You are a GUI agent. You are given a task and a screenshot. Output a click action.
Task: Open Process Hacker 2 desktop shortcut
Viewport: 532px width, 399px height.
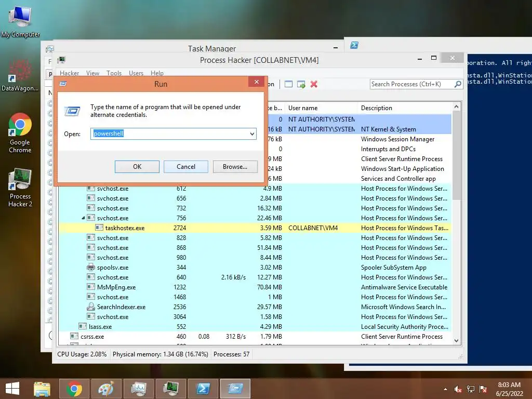tap(20, 187)
